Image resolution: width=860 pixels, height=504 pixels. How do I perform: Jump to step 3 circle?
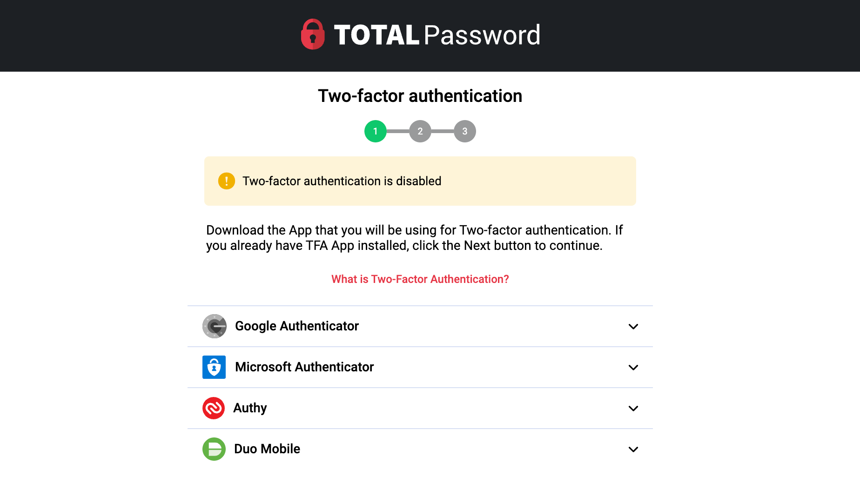465,131
